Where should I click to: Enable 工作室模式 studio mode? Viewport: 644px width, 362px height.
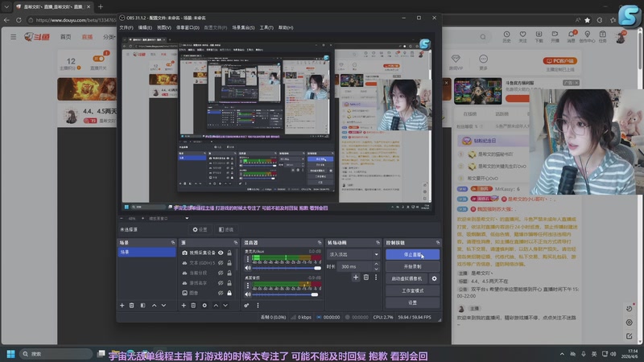click(x=412, y=290)
